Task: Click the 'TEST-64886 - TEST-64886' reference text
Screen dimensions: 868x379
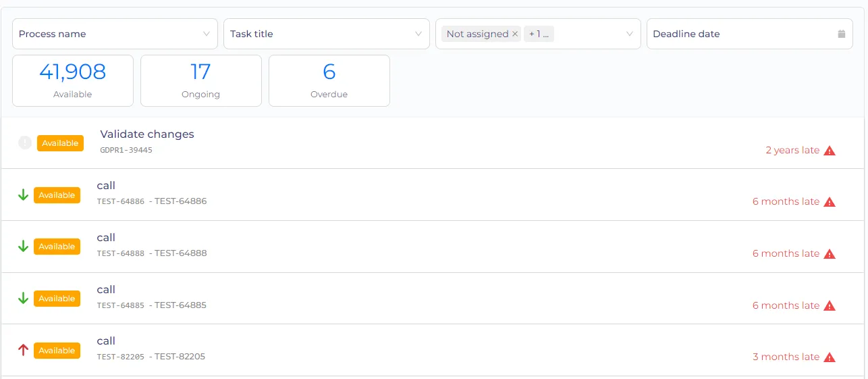Action: pyautogui.click(x=152, y=201)
